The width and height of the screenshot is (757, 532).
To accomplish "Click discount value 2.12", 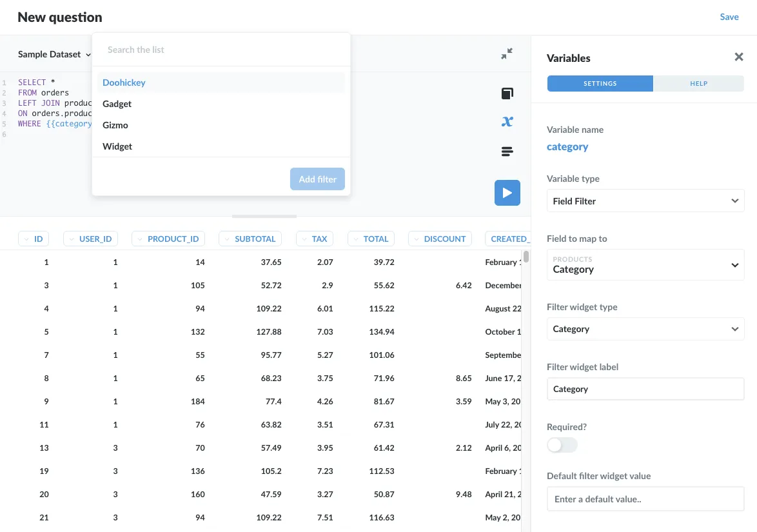I will [x=464, y=448].
